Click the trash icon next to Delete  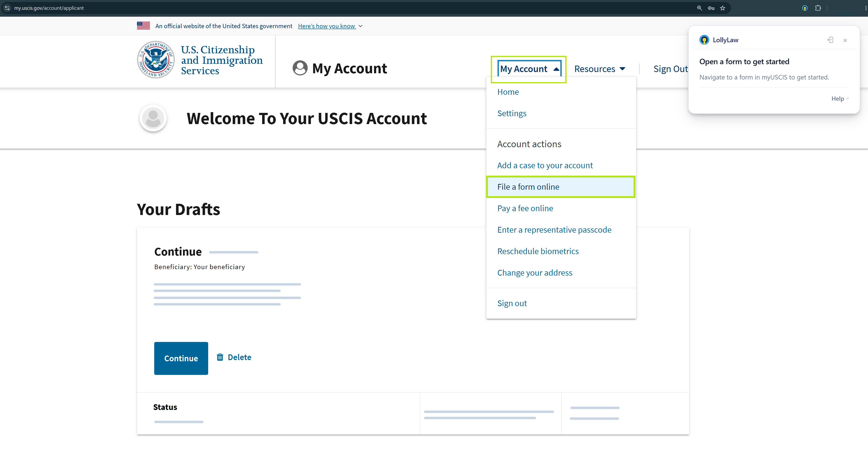coord(220,357)
